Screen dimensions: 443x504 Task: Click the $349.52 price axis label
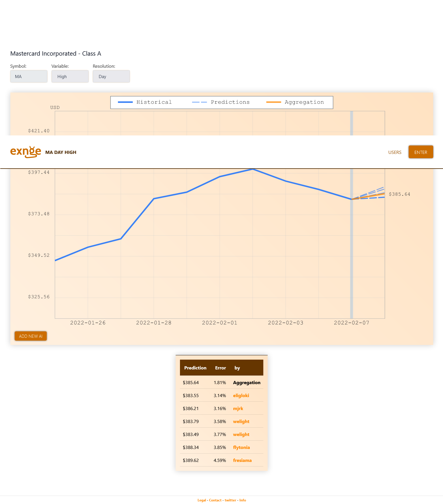point(39,255)
